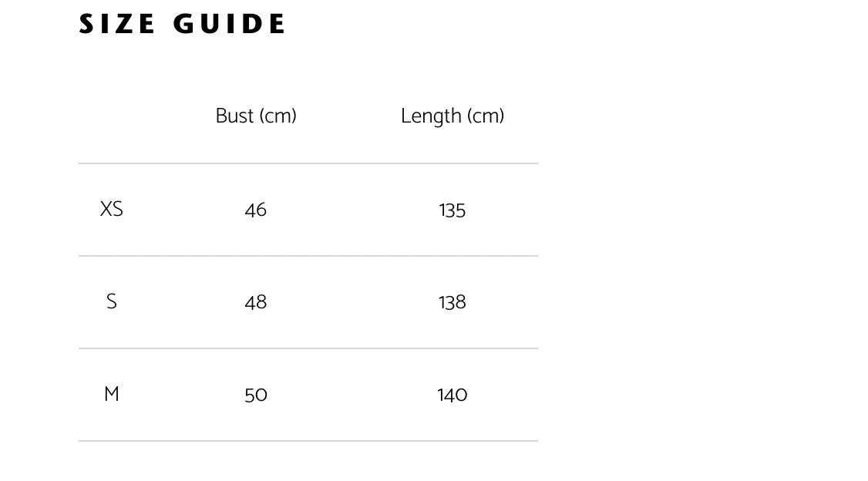This screenshot has width=868, height=481.
Task: Click the divider line below the column headers
Action: (x=308, y=163)
